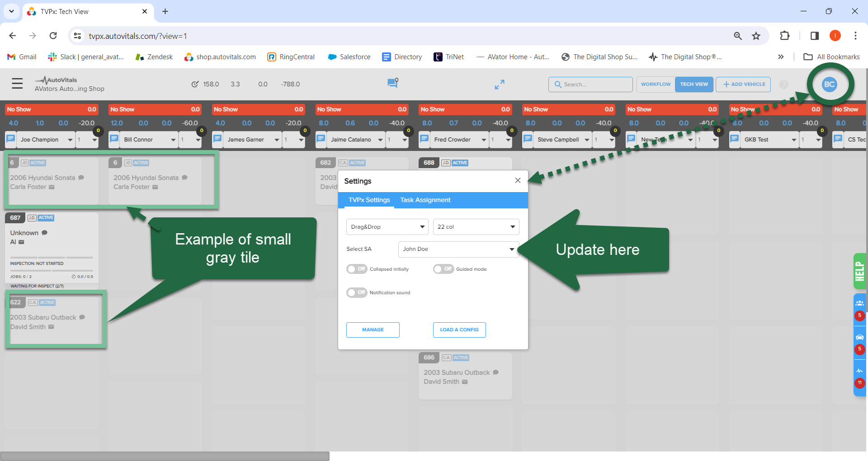This screenshot has width=868, height=461.
Task: Open the Select SA John Doe dropdown
Action: tap(458, 249)
